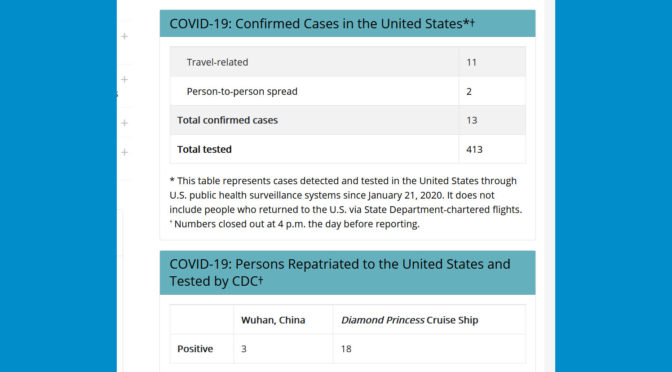672x372 pixels.
Task: Click the Confirmed Cases in United States header
Action: pyautogui.click(x=348, y=24)
